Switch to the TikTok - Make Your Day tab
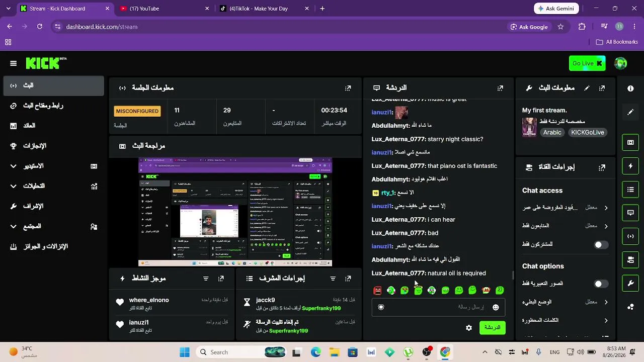 pyautogui.click(x=264, y=9)
